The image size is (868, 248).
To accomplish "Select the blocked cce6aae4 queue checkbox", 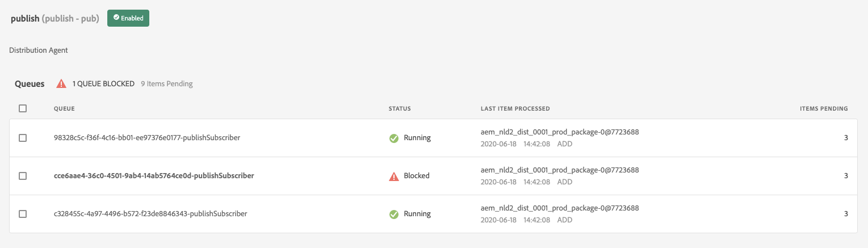I will pyautogui.click(x=23, y=176).
